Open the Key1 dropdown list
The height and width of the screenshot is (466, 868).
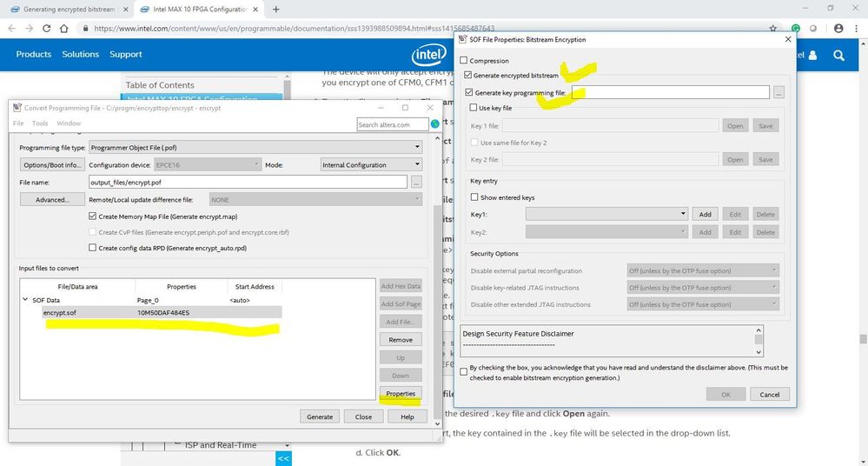(x=606, y=214)
